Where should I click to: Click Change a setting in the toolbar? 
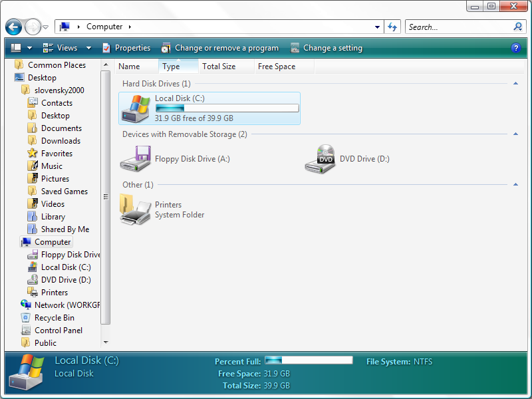click(327, 48)
